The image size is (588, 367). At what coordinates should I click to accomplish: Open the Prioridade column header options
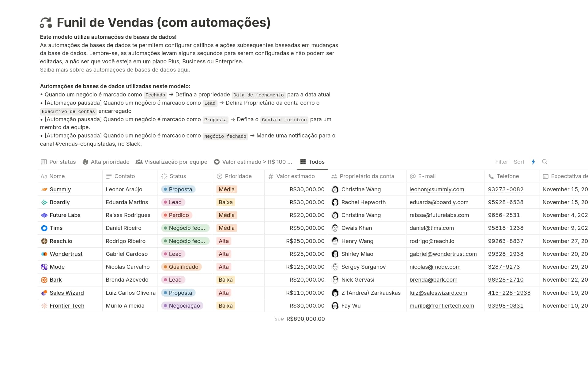pyautogui.click(x=238, y=176)
